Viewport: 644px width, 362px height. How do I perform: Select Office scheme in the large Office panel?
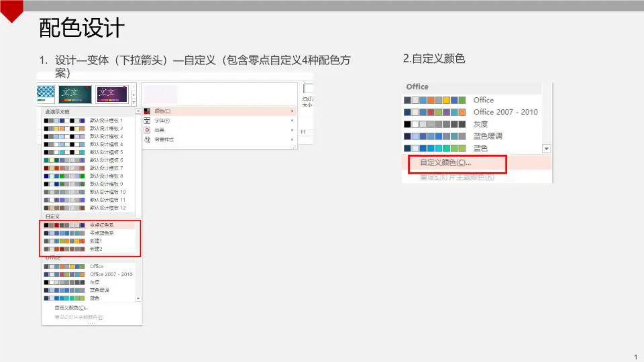coord(472,100)
